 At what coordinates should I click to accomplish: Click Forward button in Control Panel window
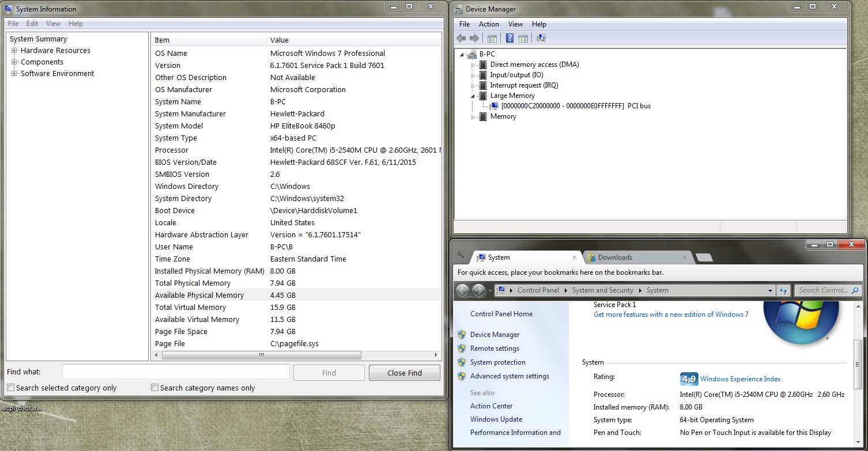pyautogui.click(x=478, y=291)
